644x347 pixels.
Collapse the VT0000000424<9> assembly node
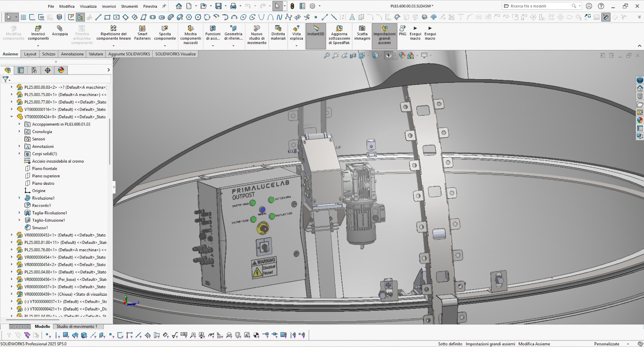(12, 117)
